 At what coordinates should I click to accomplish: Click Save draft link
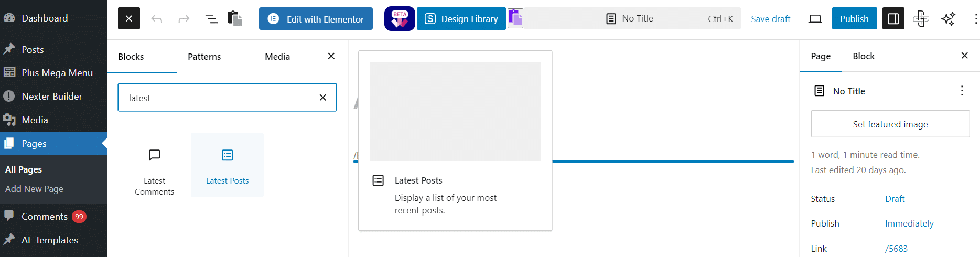coord(770,19)
